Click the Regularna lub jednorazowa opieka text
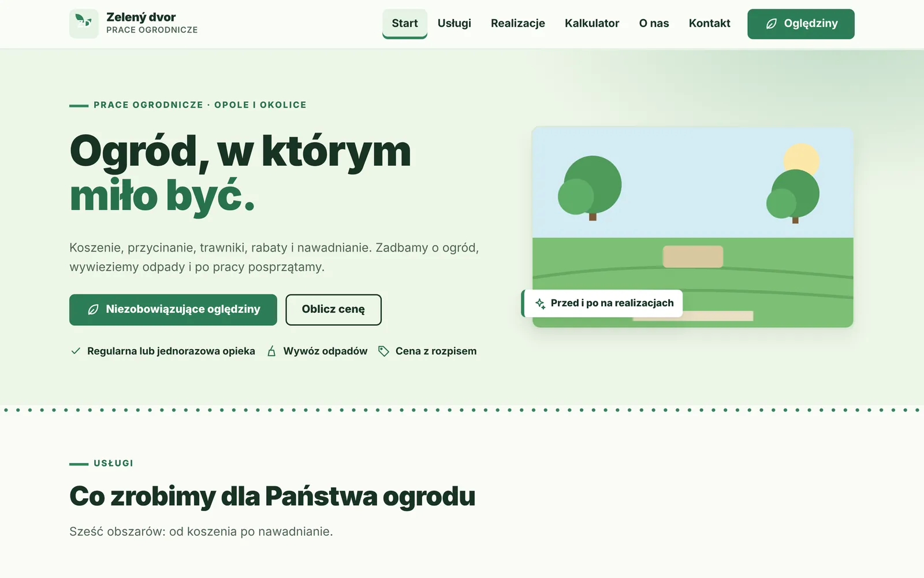Screen dimensions: 924x578 (x=171, y=351)
